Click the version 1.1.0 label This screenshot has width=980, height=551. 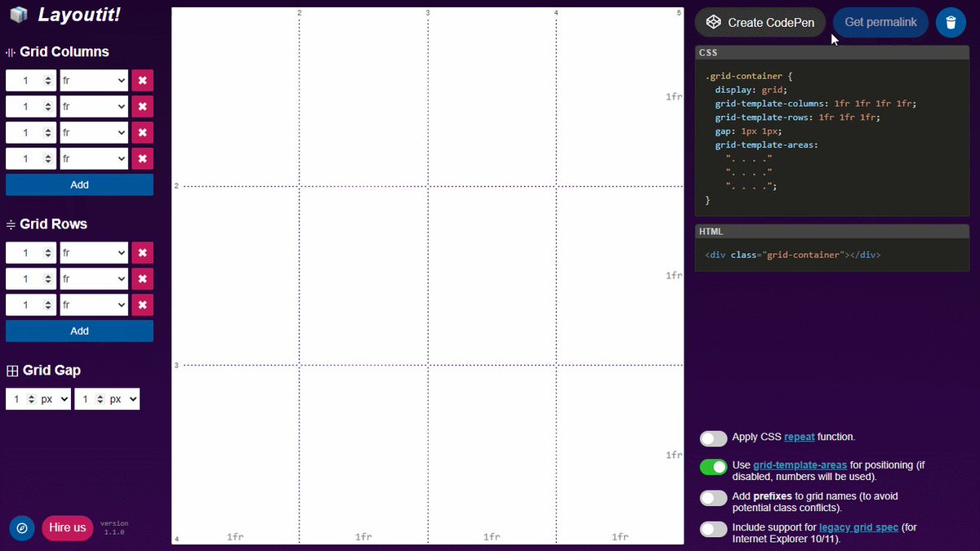(114, 527)
